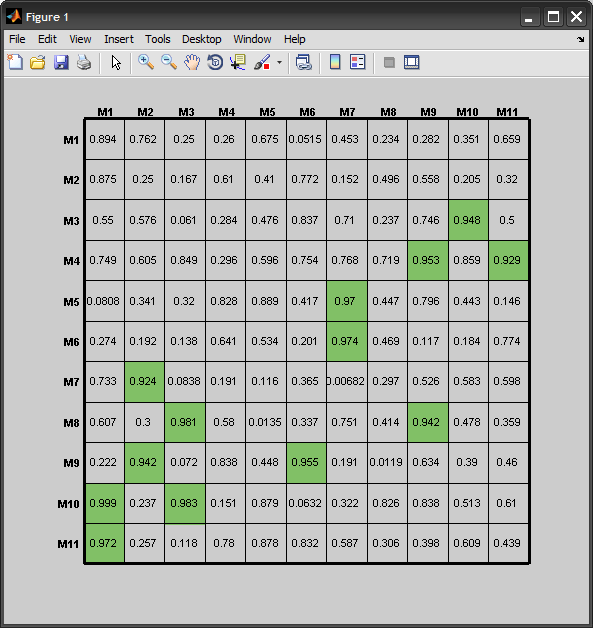Click the green cell showing 0.999
Viewport: 593px width, 628px height.
click(105, 503)
